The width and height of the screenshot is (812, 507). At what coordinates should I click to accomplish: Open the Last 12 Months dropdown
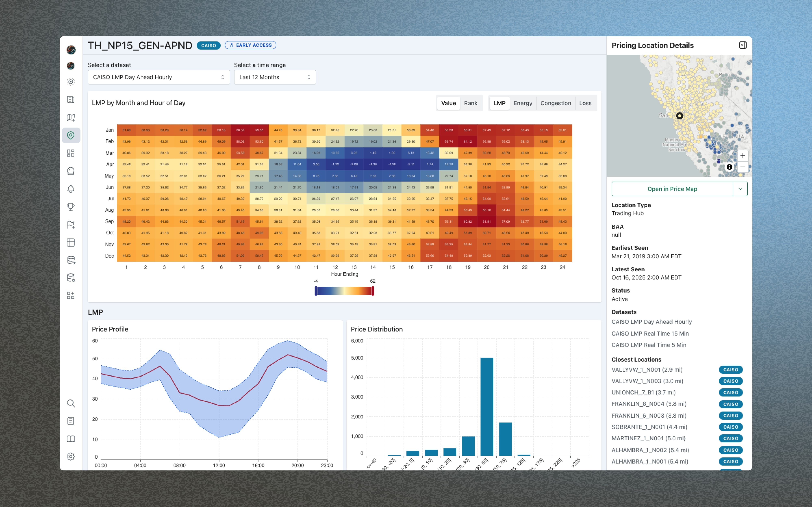[275, 77]
